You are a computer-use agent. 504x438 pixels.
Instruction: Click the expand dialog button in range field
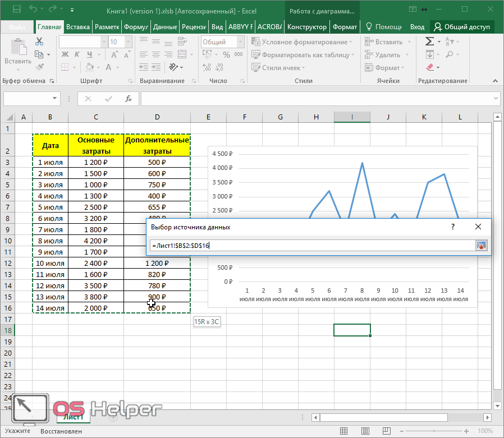pos(481,246)
